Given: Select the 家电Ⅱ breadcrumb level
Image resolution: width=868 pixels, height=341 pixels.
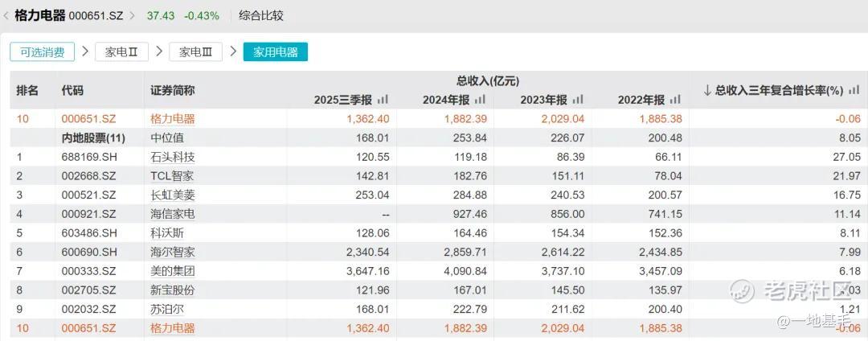Looking at the screenshot, I should 121,52.
